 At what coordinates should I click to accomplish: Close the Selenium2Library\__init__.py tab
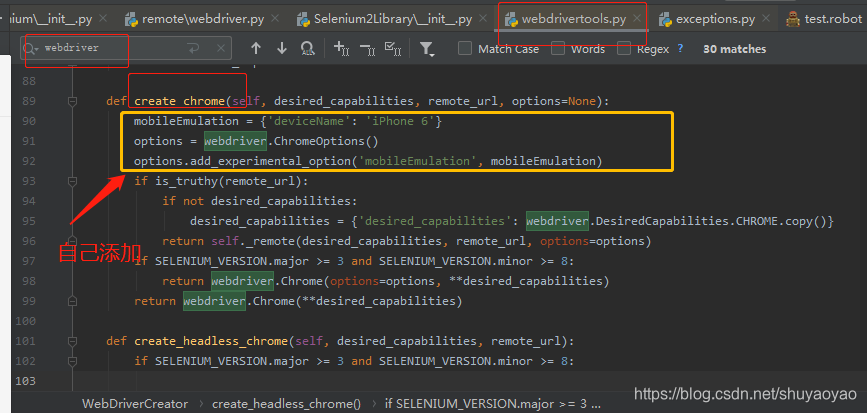point(484,19)
